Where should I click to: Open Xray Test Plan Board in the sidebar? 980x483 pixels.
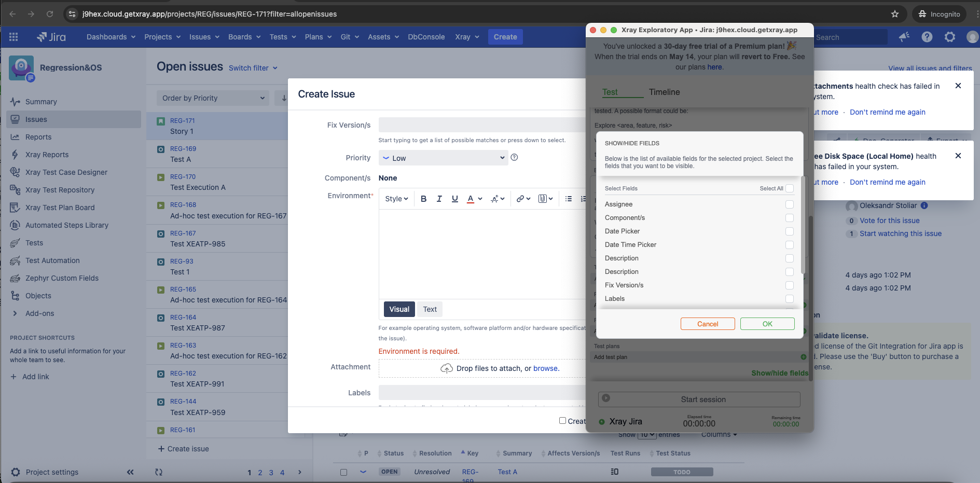60,208
